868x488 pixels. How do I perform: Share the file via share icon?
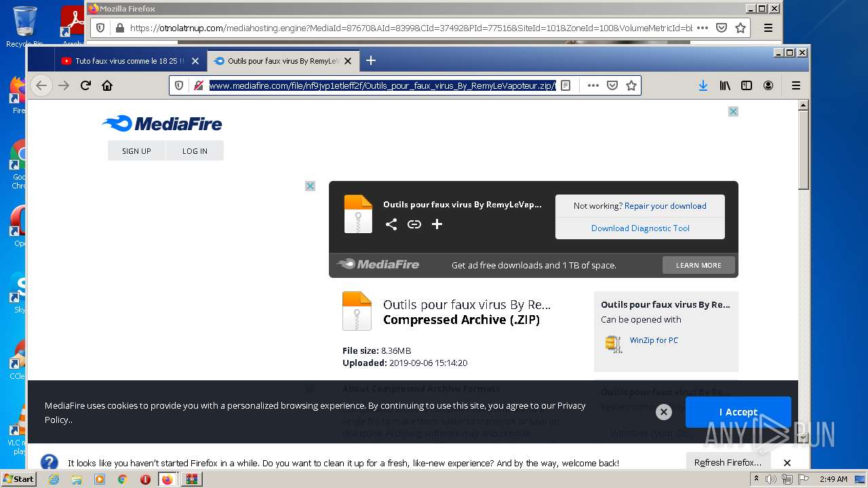391,224
